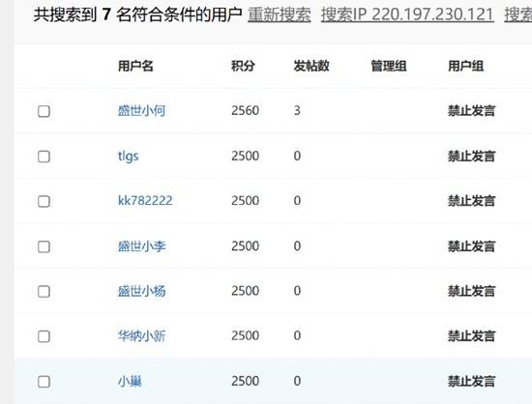This screenshot has height=404, width=532.
Task: Click the 2560 points value
Action: click(x=246, y=110)
